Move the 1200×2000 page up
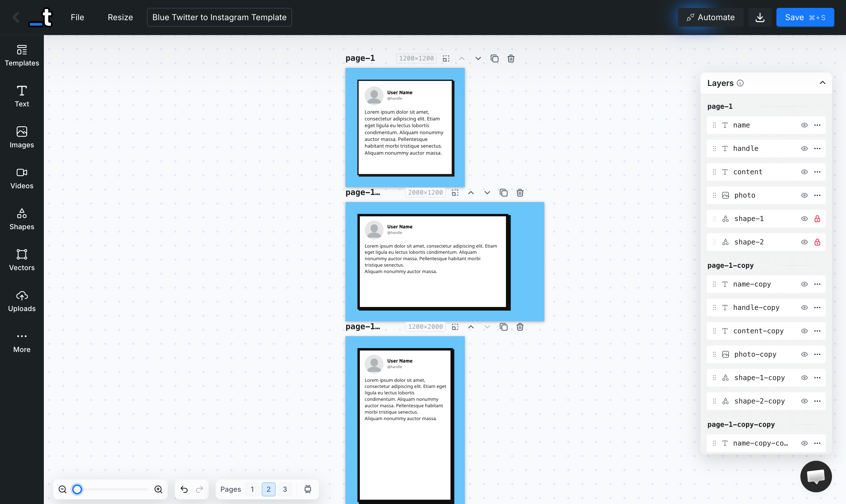This screenshot has height=504, width=846. pos(471,327)
